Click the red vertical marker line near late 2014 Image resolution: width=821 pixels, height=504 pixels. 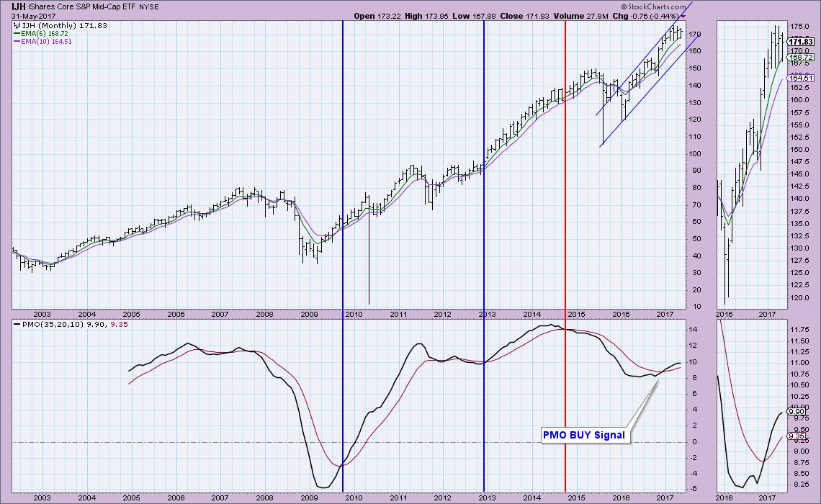565,256
